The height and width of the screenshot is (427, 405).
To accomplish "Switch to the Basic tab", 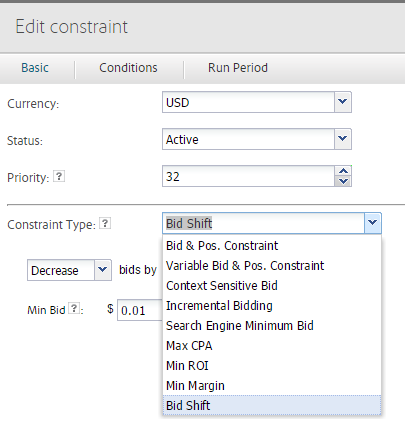I will (x=35, y=68).
